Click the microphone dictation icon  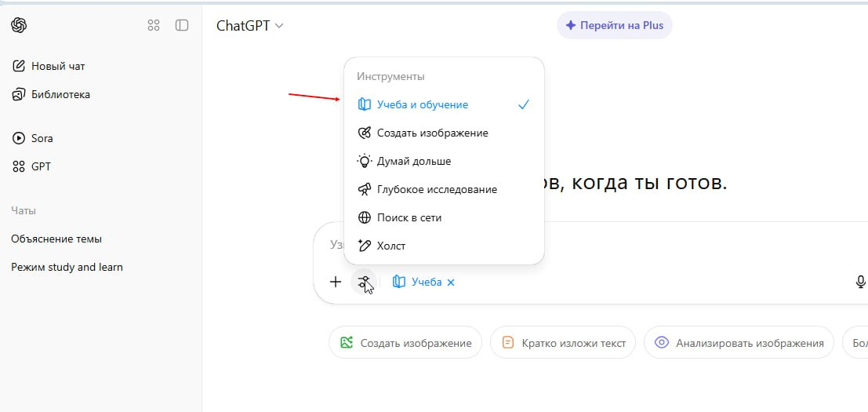tap(860, 282)
